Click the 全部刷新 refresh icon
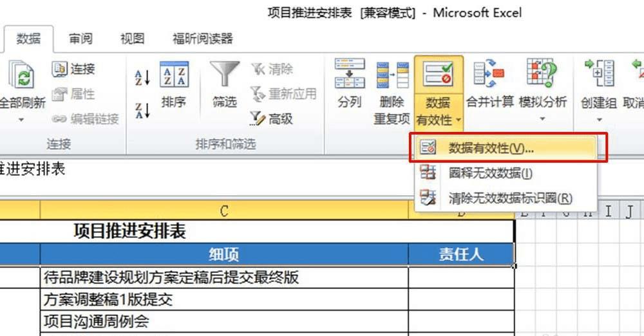Viewport: 644px width, 336px height. (21, 74)
